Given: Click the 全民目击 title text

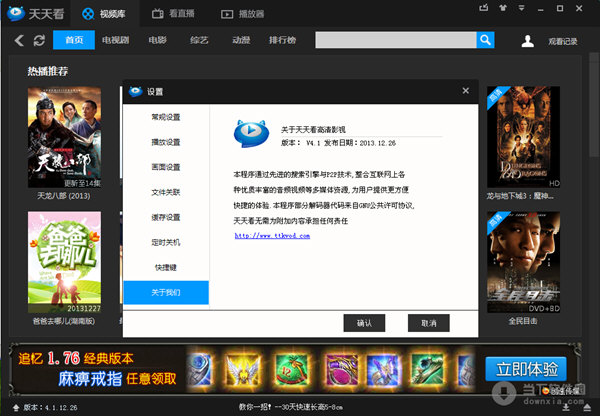Looking at the screenshot, I should [523, 321].
